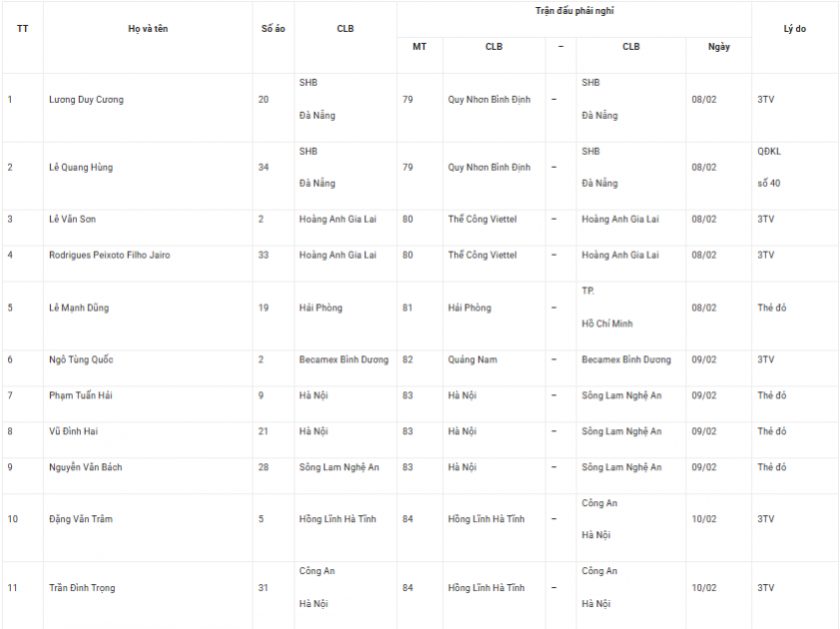The width and height of the screenshot is (840, 629).
Task: Click shirt number 33 cell
Action: point(263,256)
